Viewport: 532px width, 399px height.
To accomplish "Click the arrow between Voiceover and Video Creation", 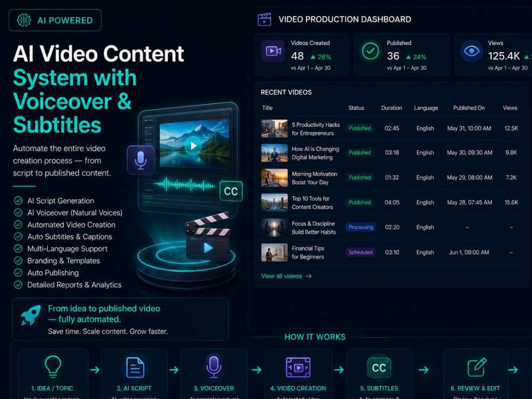I will 256,370.
